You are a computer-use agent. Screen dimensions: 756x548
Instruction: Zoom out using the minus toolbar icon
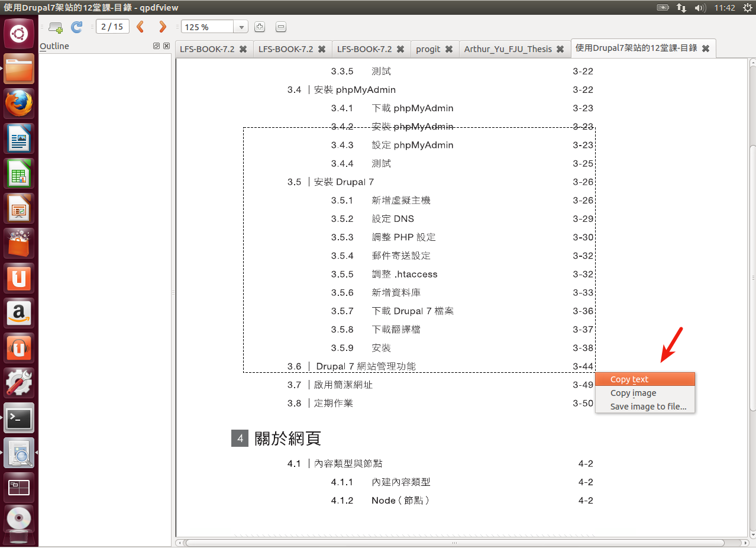click(280, 27)
